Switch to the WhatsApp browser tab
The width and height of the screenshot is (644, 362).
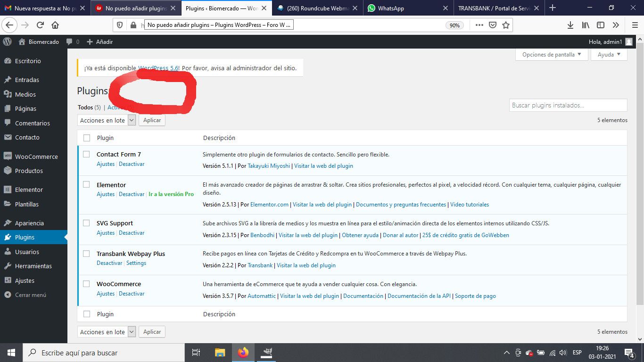click(408, 8)
